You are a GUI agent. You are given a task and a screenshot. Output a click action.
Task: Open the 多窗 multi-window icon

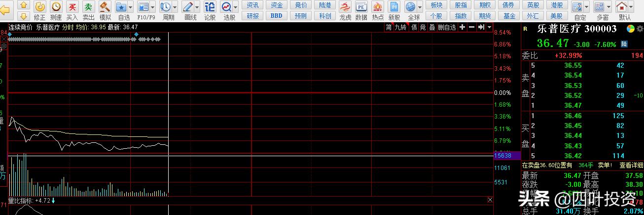click(600, 7)
